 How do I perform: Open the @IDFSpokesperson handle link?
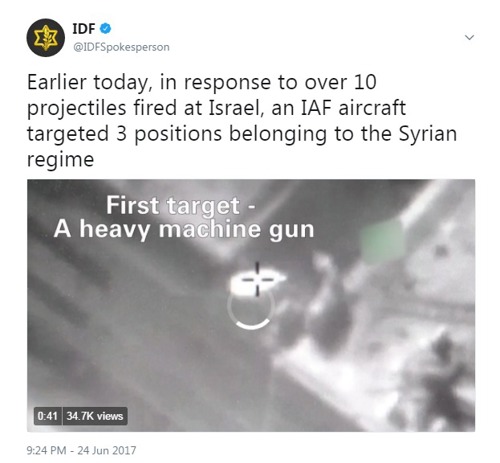(121, 47)
